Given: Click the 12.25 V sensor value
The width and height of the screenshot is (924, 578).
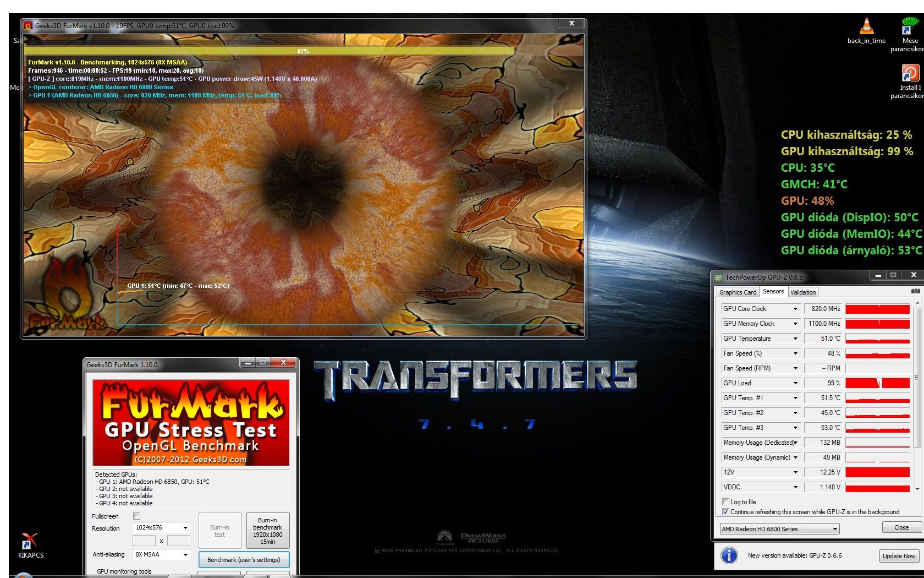Looking at the screenshot, I should 823,472.
